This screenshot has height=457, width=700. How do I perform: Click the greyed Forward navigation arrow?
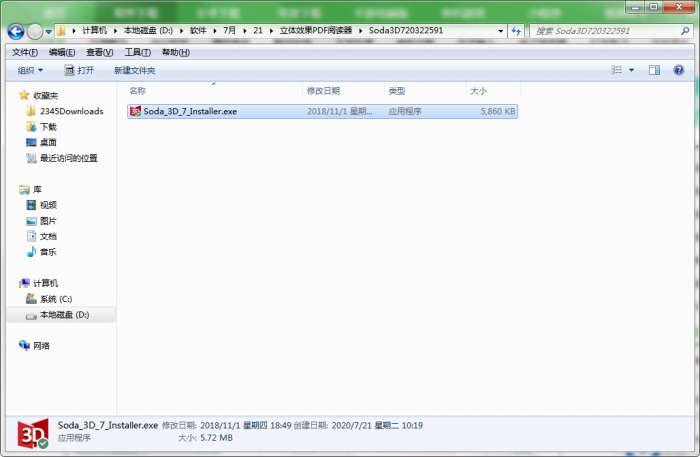(x=35, y=31)
